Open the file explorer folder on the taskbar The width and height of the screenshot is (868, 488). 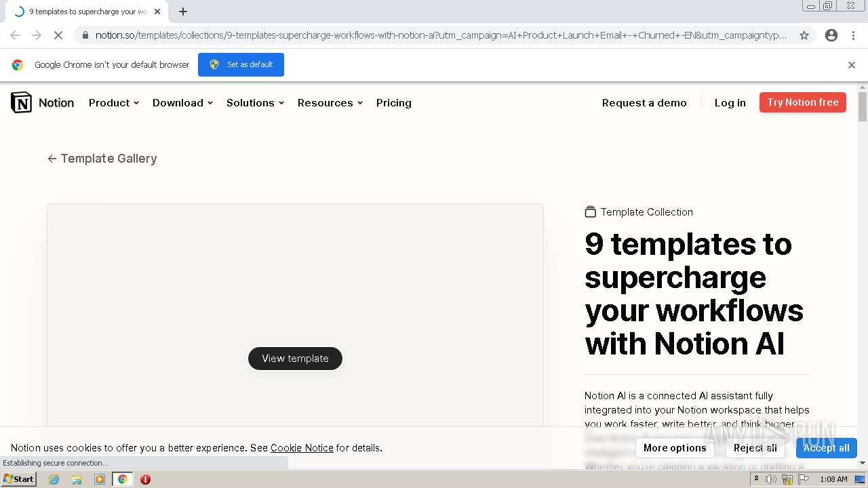(77, 479)
